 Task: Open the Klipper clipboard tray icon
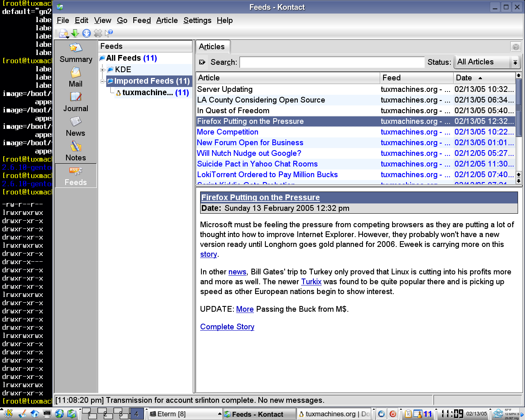coord(408,414)
